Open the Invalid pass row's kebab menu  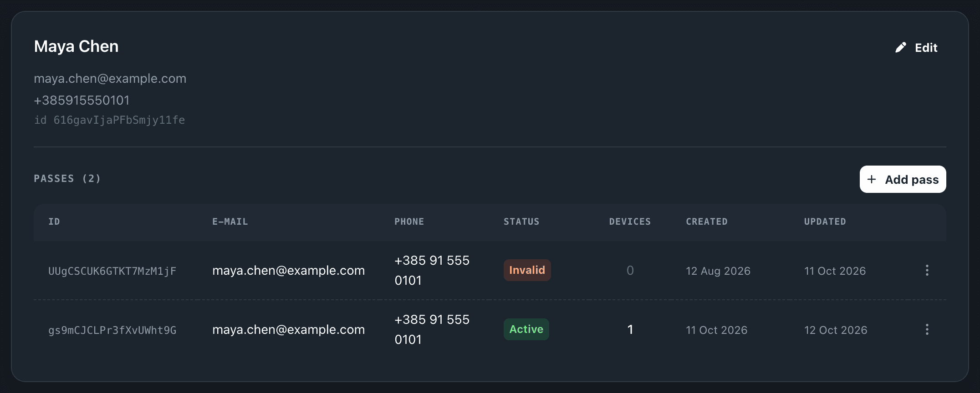click(927, 270)
